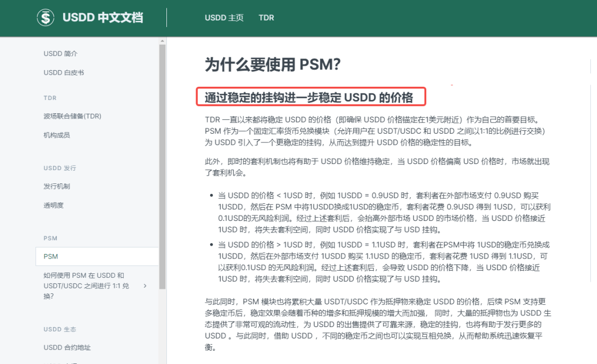
Task: Click the heading 为什么要使用 PSM?
Action: pos(273,64)
